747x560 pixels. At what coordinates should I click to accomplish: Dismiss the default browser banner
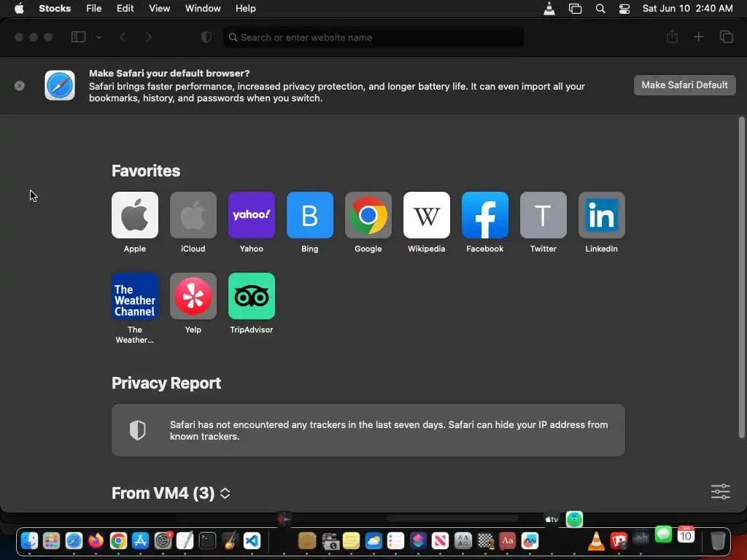coord(20,86)
